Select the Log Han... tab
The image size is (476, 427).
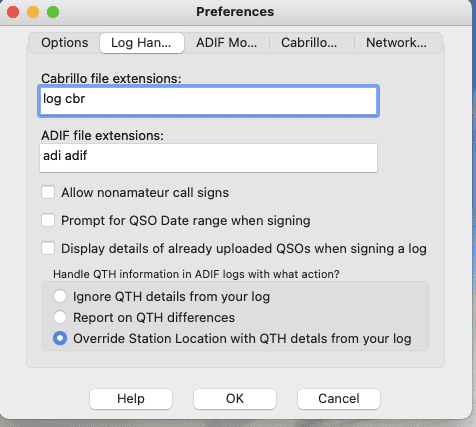(141, 43)
